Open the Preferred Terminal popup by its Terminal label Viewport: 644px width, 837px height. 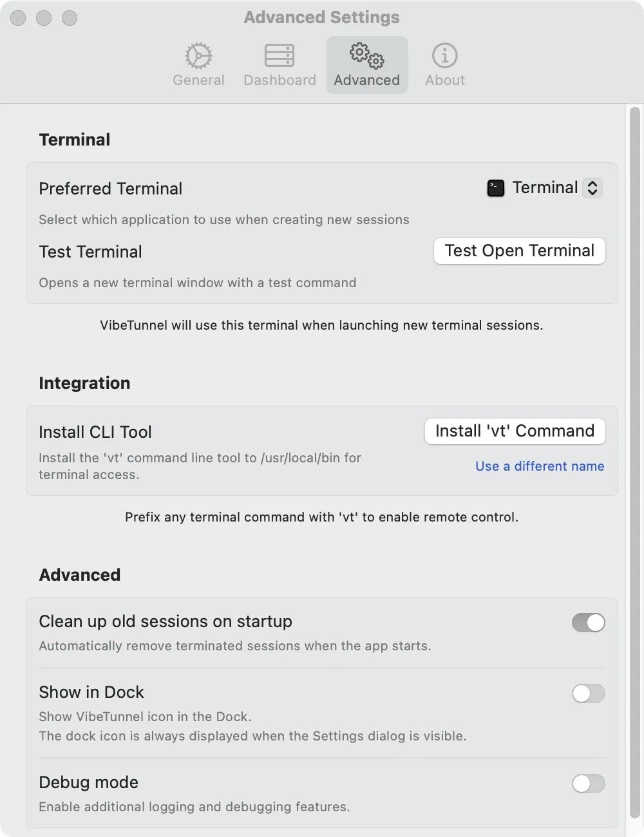point(545,188)
